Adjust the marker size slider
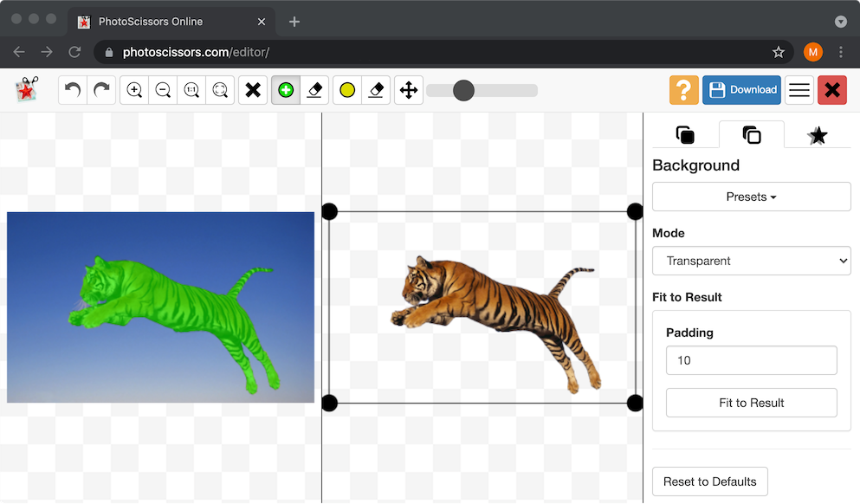 (464, 90)
